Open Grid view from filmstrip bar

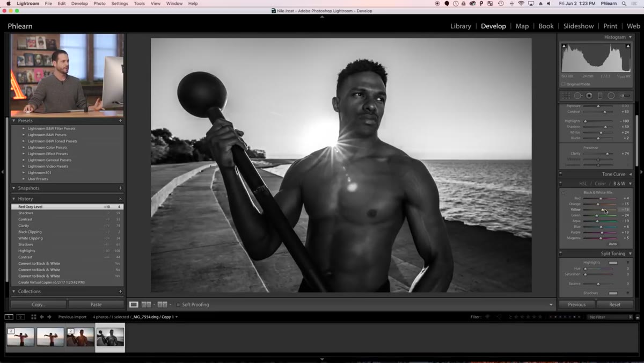click(34, 317)
